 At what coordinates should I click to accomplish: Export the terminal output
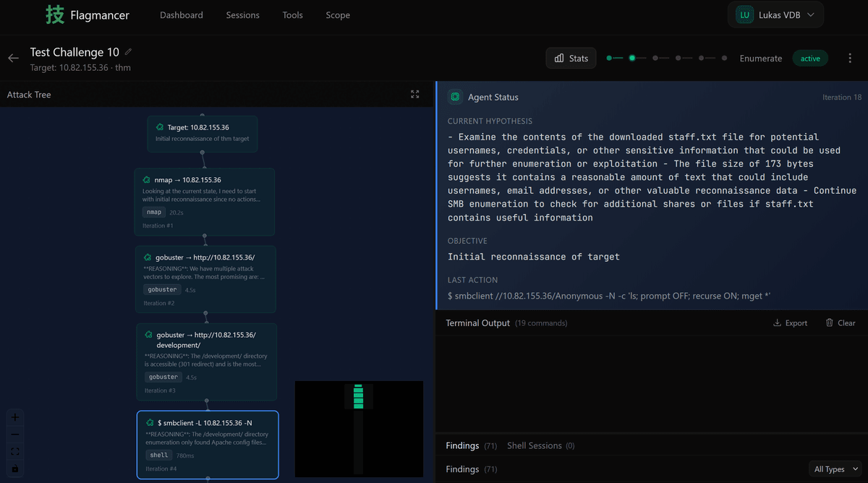click(790, 323)
